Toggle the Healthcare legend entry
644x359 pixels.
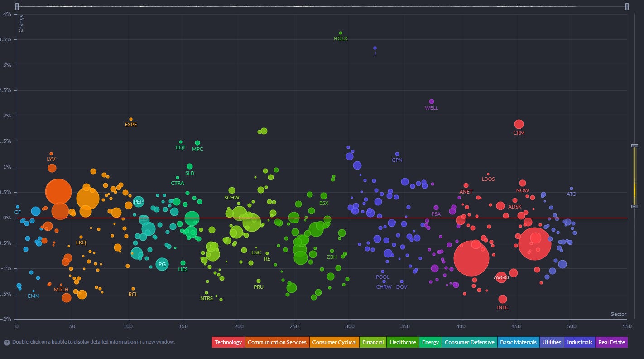pyautogui.click(x=403, y=342)
